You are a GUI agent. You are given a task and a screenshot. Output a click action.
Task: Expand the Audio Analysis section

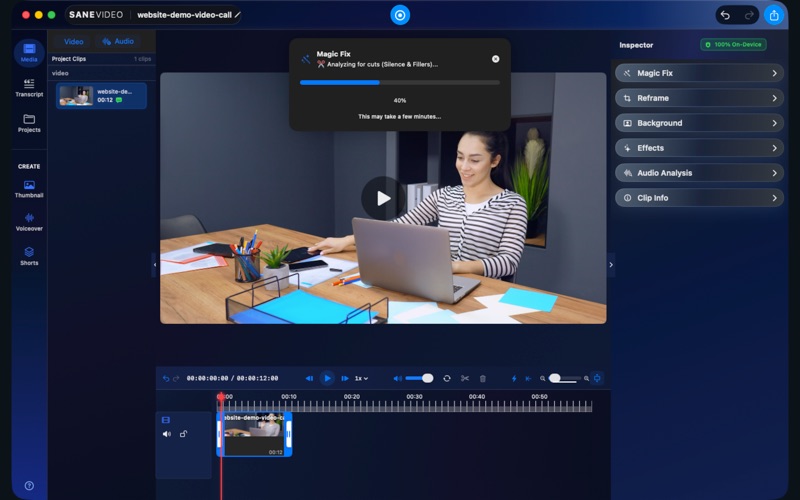tap(699, 173)
